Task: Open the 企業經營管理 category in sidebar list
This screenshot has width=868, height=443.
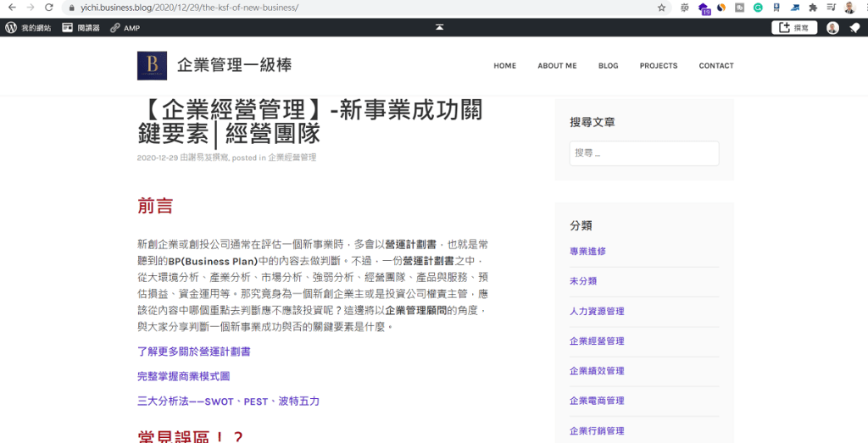Action: coord(597,341)
